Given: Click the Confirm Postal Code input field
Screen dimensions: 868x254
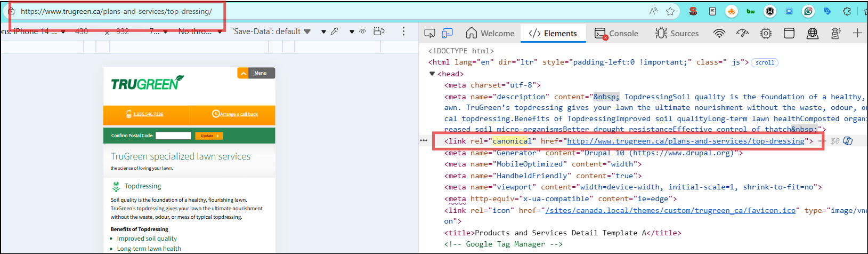Looking at the screenshot, I should pyautogui.click(x=173, y=136).
